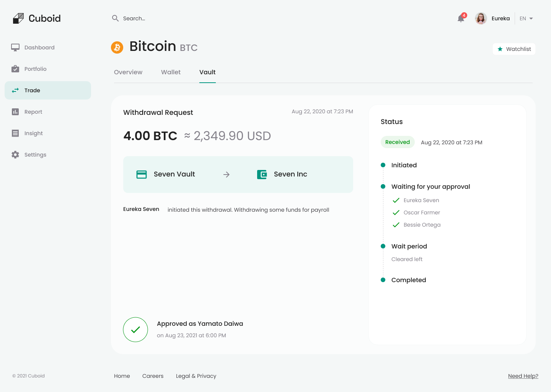Open the Dashboard from the sidebar
This screenshot has width=551, height=392.
click(15, 47)
